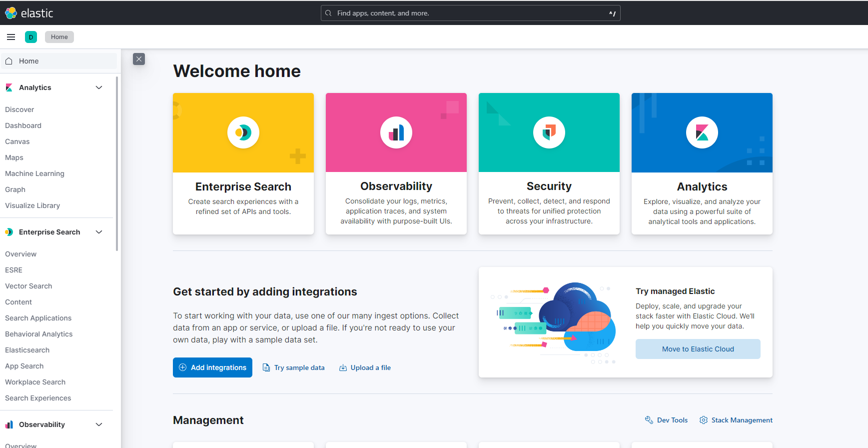
Task: Open Search Experiences
Action: [38, 398]
